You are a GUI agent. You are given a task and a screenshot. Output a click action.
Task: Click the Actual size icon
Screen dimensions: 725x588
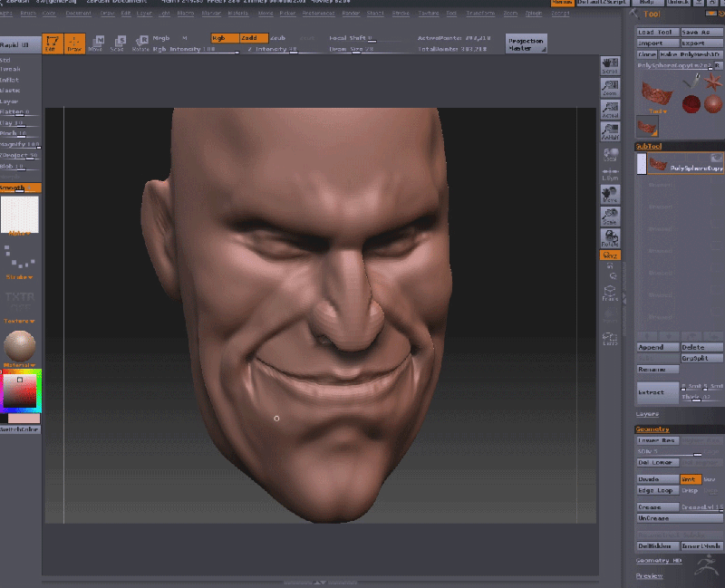[x=610, y=110]
